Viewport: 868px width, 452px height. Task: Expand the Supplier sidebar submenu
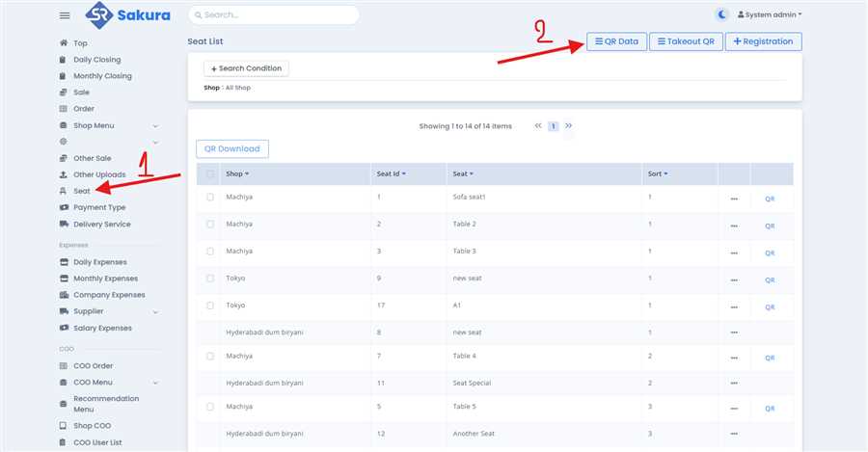(155, 311)
